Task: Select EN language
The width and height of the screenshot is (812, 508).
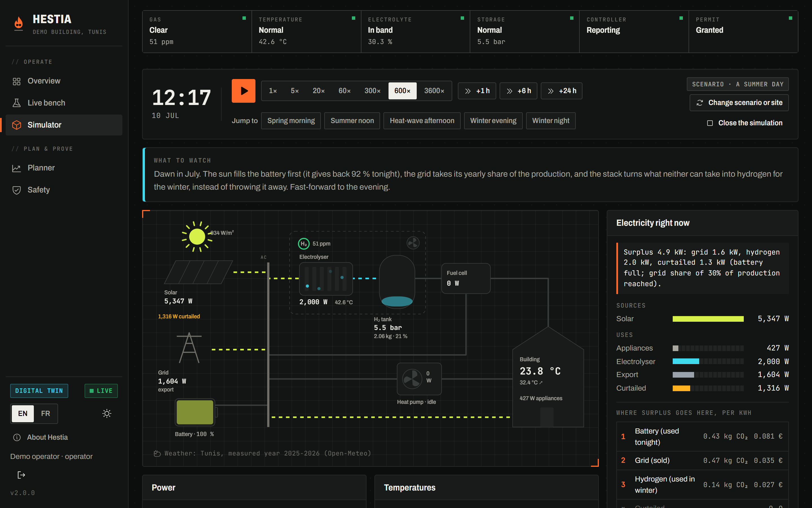Action: [x=23, y=413]
